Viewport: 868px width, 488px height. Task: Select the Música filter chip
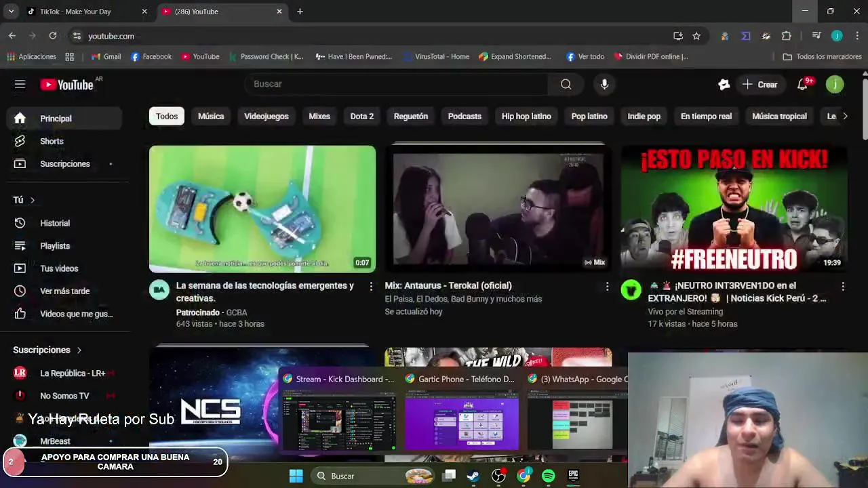(x=211, y=117)
